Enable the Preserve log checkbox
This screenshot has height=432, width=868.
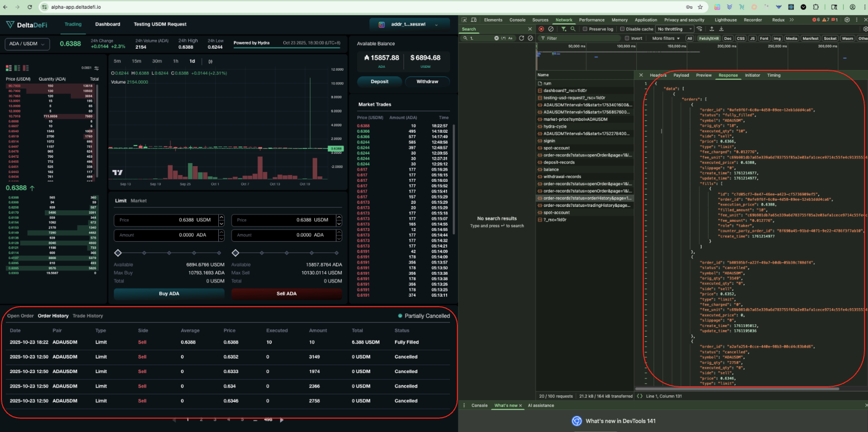[x=585, y=29]
